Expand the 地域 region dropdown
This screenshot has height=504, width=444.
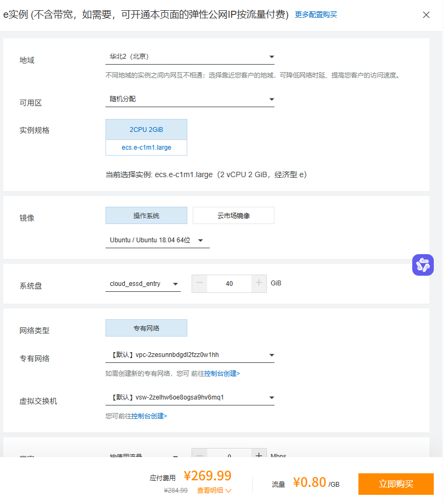pos(190,57)
